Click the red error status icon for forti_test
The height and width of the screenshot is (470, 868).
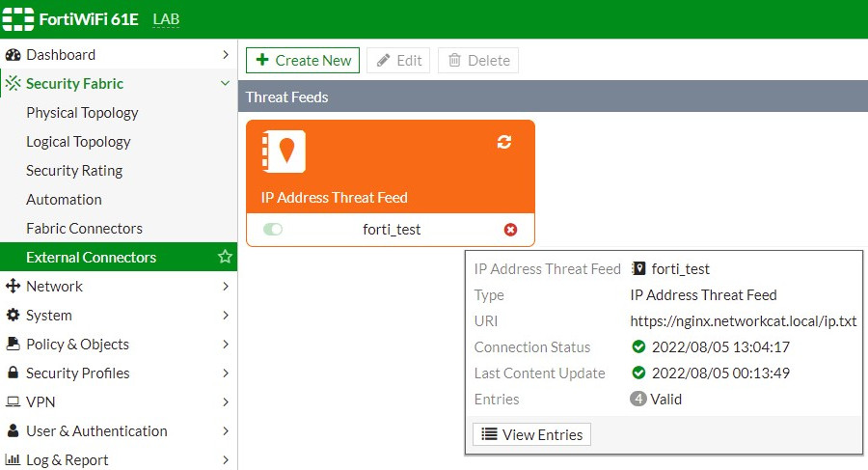510,230
